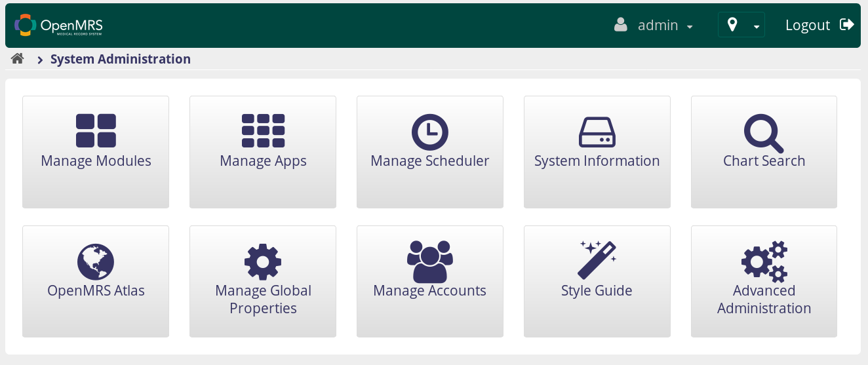The width and height of the screenshot is (868, 365).
Task: Click the location pin icon
Action: tap(732, 25)
